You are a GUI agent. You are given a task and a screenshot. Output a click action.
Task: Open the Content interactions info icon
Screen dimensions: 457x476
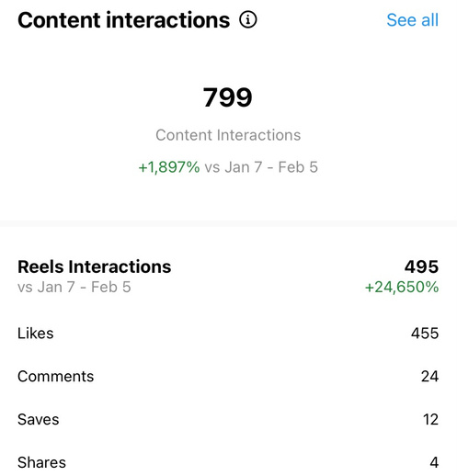[x=247, y=20]
